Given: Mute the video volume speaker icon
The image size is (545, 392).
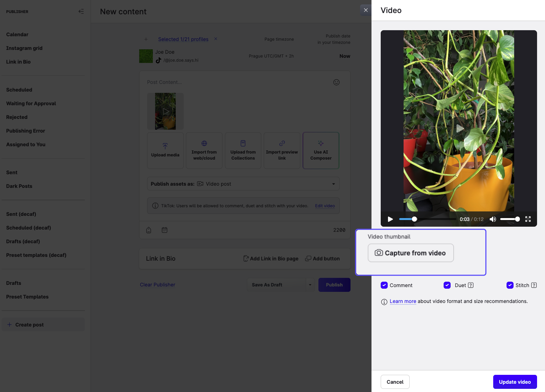Looking at the screenshot, I should click(493, 219).
